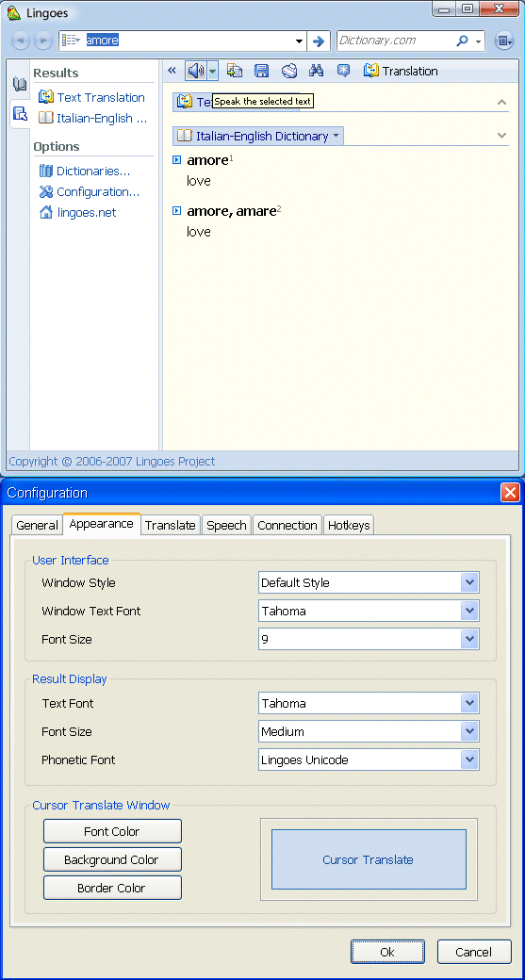Screen dimensions: 525x980
Task: Open Text Translation in Results
Action: 91,97
